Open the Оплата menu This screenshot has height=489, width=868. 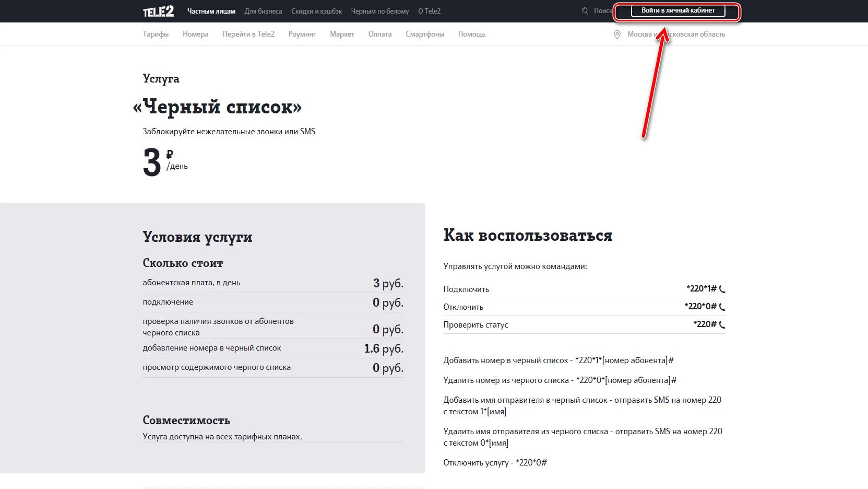[380, 34]
